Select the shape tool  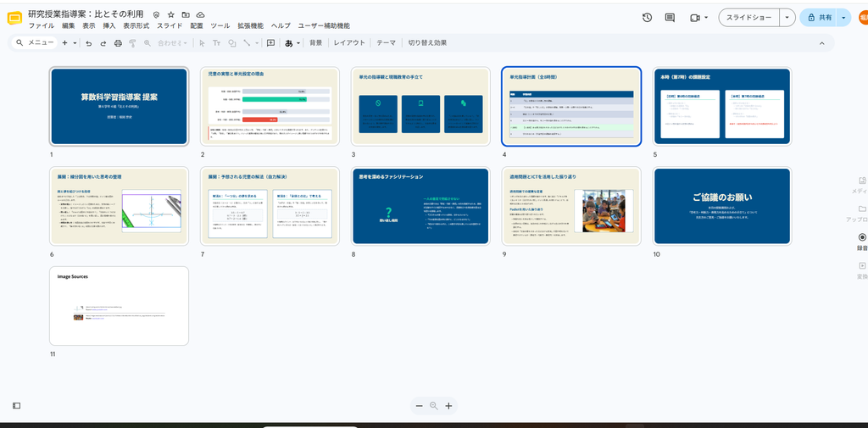click(232, 42)
